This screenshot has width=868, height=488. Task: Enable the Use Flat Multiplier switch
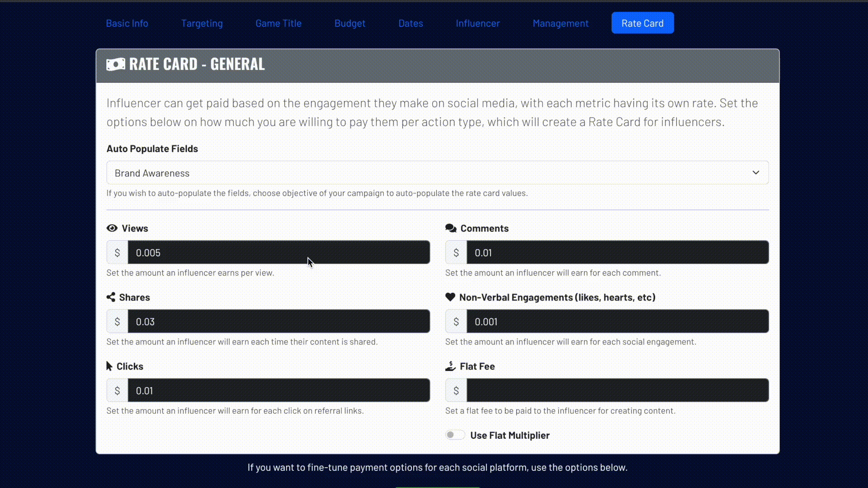point(455,435)
